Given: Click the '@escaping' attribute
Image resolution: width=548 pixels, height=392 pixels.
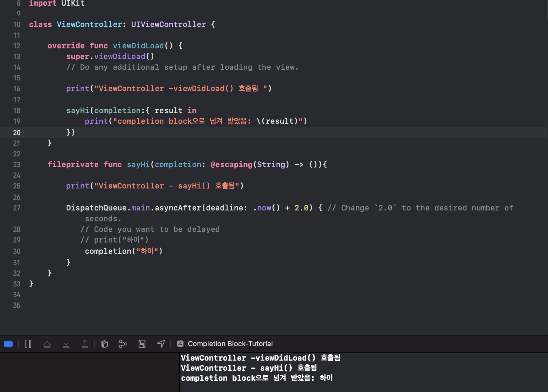Looking at the screenshot, I should (x=231, y=165).
